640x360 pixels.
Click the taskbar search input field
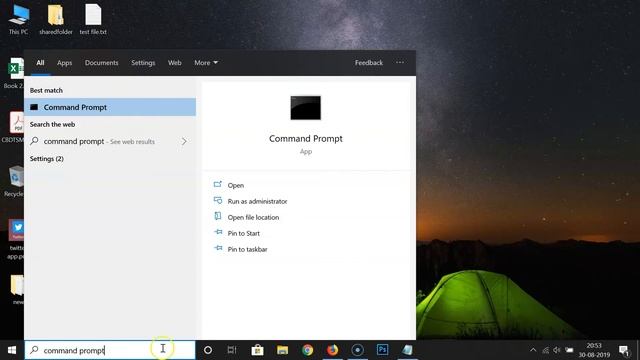[x=110, y=350]
